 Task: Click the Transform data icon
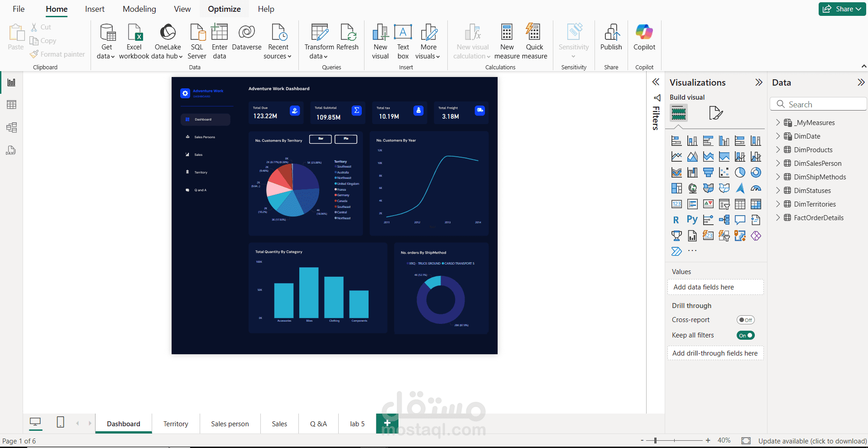point(319,32)
